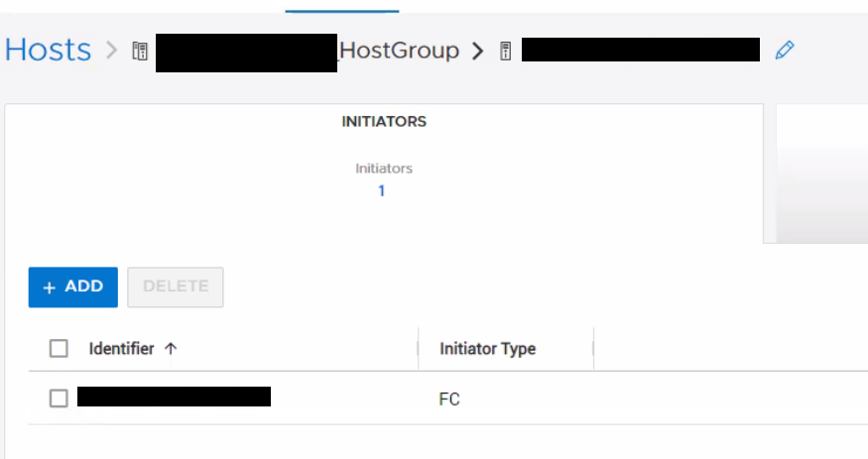The height and width of the screenshot is (459, 868).
Task: Sort by the Identifier column header
Action: click(x=121, y=348)
